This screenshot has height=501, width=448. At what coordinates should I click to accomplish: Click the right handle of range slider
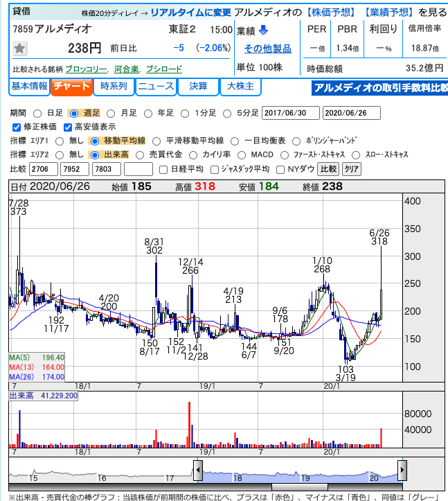pos(402,470)
